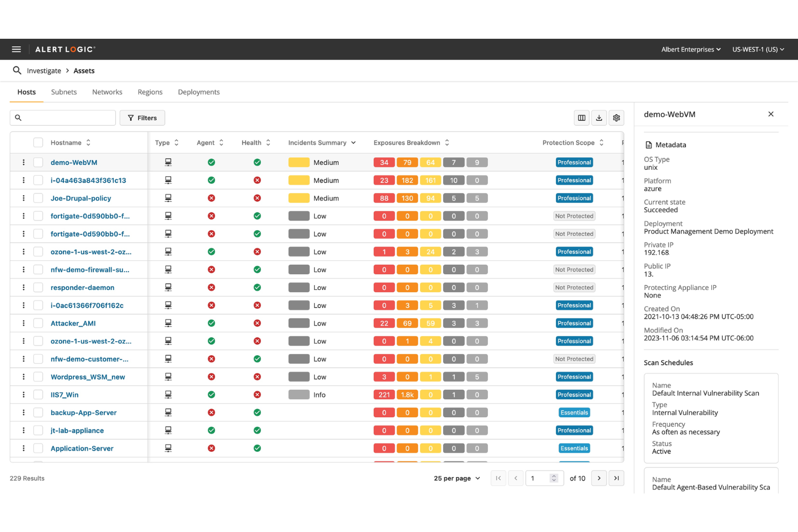Select the Deployments tab
The height and width of the screenshot is (532, 798).
click(198, 92)
